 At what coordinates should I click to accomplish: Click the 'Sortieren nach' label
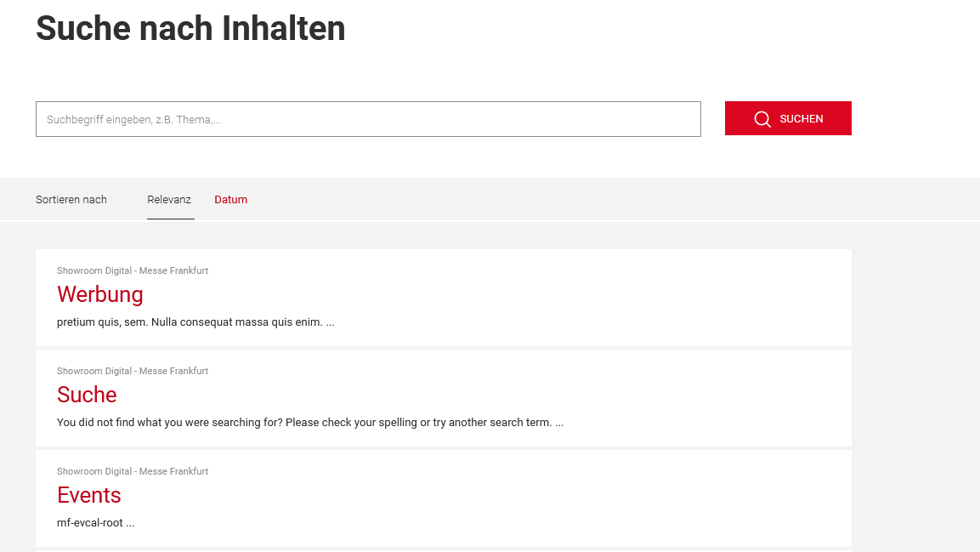(x=71, y=199)
